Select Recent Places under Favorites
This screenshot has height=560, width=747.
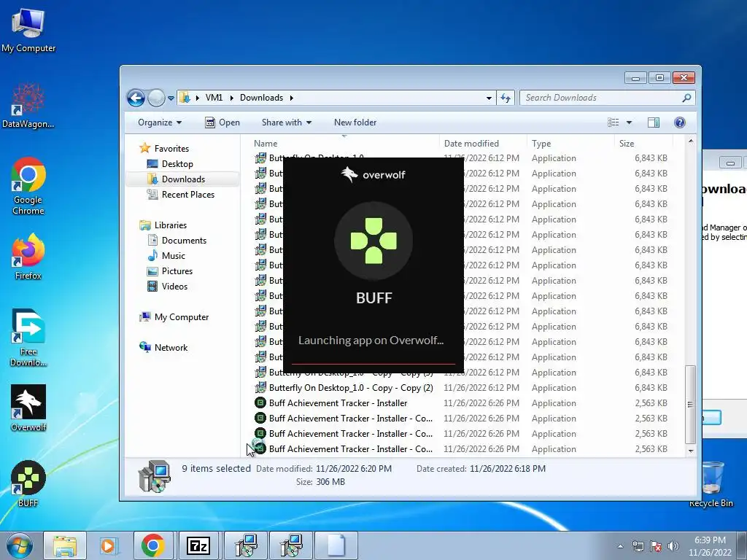pos(181,194)
